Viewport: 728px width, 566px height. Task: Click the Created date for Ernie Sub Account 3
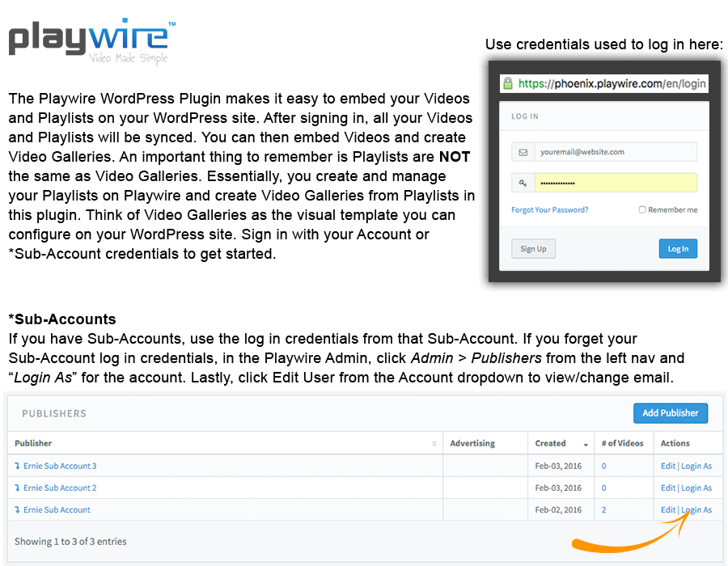[x=558, y=466]
